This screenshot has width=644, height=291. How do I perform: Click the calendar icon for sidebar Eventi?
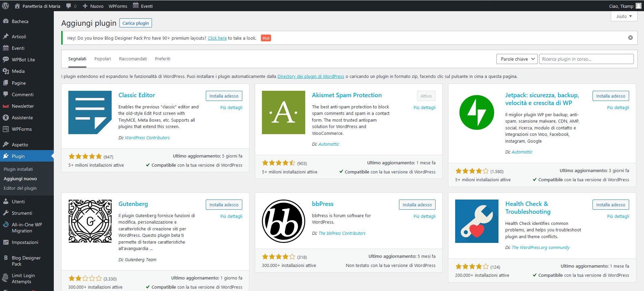pyautogui.click(x=6, y=48)
